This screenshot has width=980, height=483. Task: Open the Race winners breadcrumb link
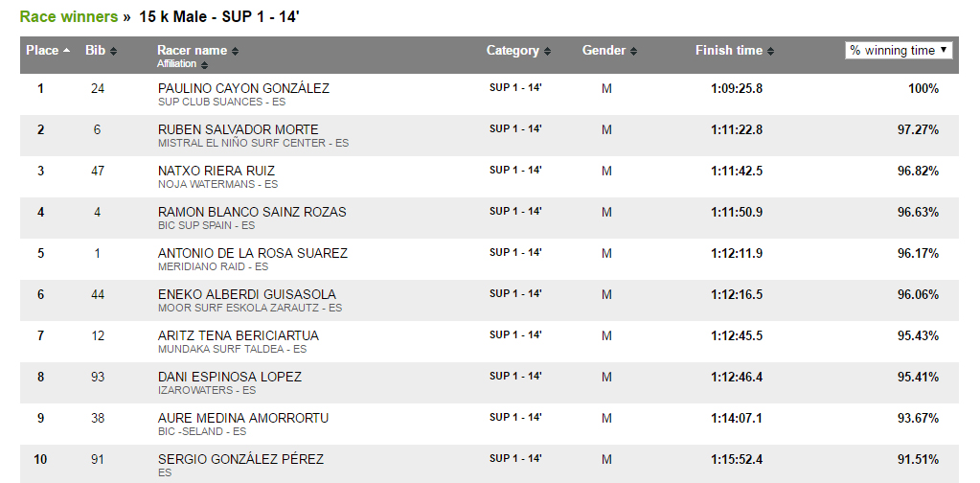[x=69, y=17]
